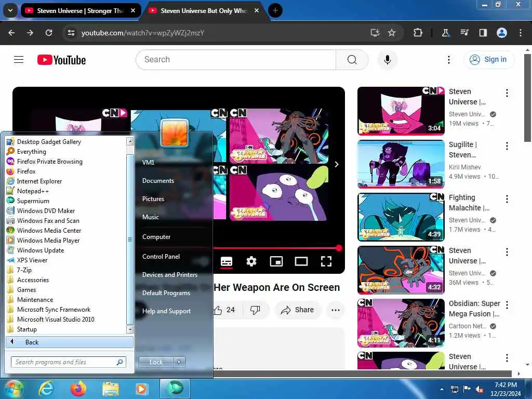Open Supermium from the programs list
532x399 pixels.
tap(33, 201)
